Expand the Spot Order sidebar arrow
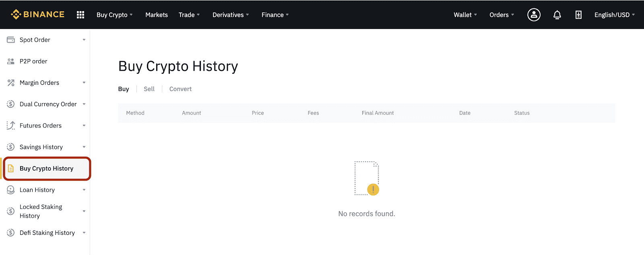Image resolution: width=644 pixels, height=255 pixels. 84,40
